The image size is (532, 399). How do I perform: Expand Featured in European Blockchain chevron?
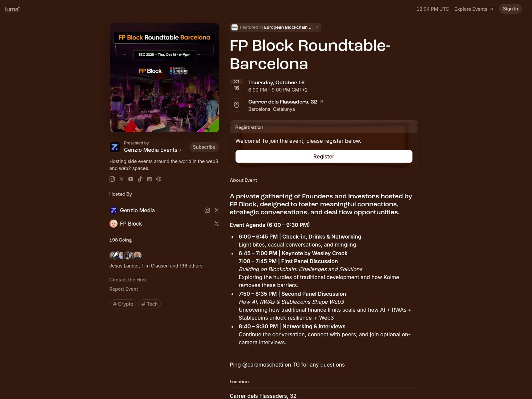317,27
